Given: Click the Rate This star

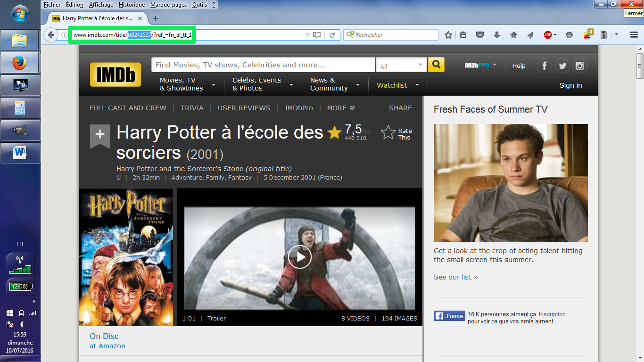Looking at the screenshot, I should [388, 133].
